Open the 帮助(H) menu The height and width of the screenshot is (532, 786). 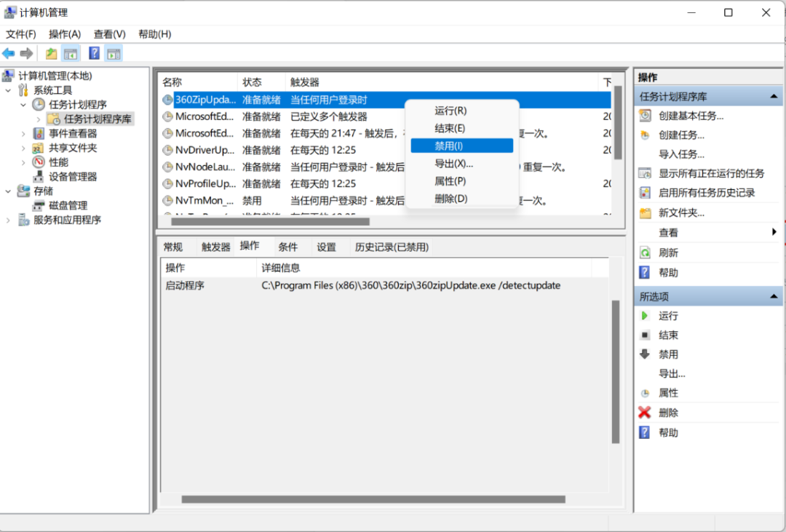pos(155,34)
